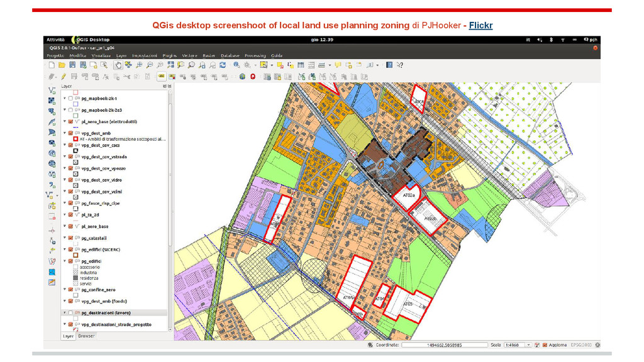
Task: Collapse the vpg_dest_amb (fondo) layer node
Action: pyautogui.click(x=65, y=301)
